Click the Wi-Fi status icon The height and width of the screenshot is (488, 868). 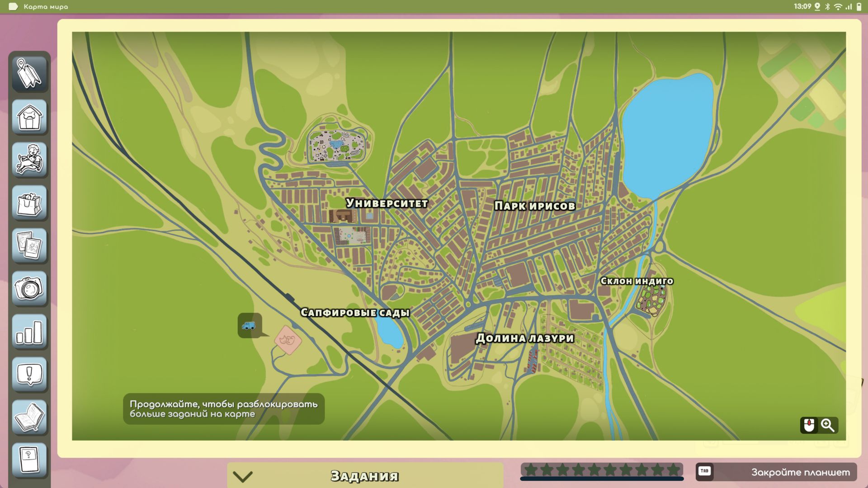click(838, 6)
